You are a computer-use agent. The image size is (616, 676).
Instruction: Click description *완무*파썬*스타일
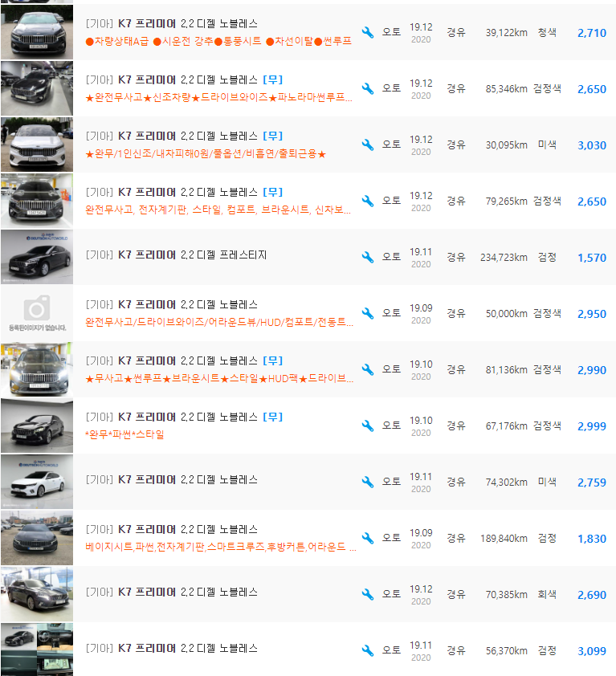(124, 434)
